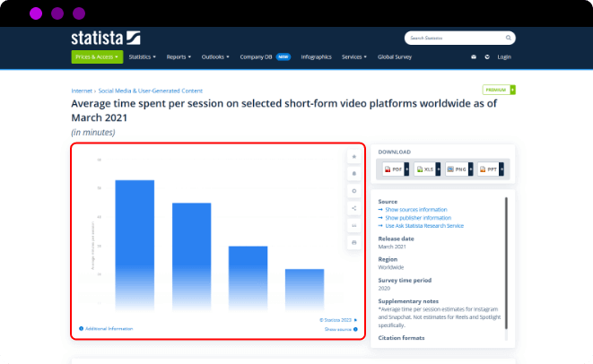Image resolution: width=593 pixels, height=364 pixels.
Task: Download chart as PDF
Action: tap(393, 169)
